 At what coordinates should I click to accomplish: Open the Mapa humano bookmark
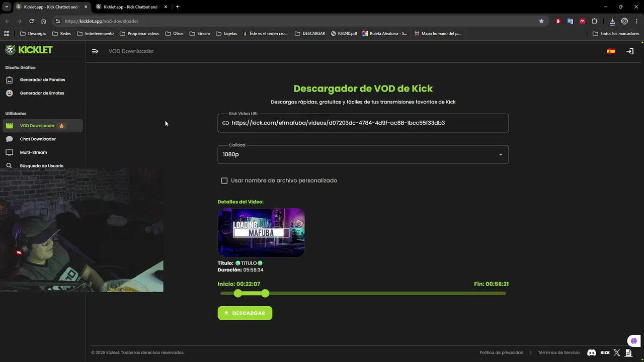437,34
